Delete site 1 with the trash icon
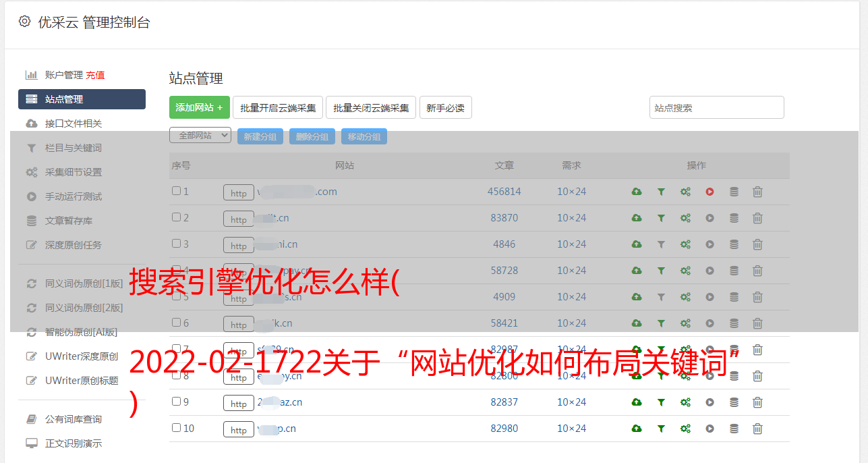Screen dimensions: 868x463 pos(757,192)
